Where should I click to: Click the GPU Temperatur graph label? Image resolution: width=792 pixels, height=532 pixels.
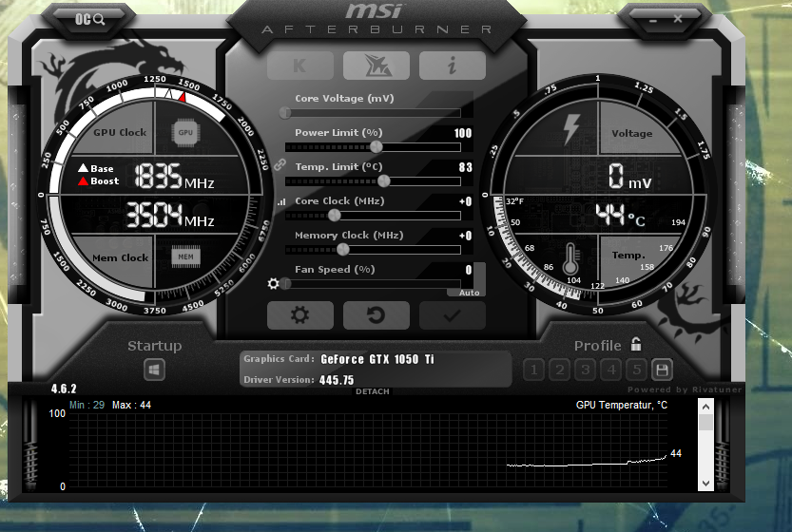coord(621,405)
